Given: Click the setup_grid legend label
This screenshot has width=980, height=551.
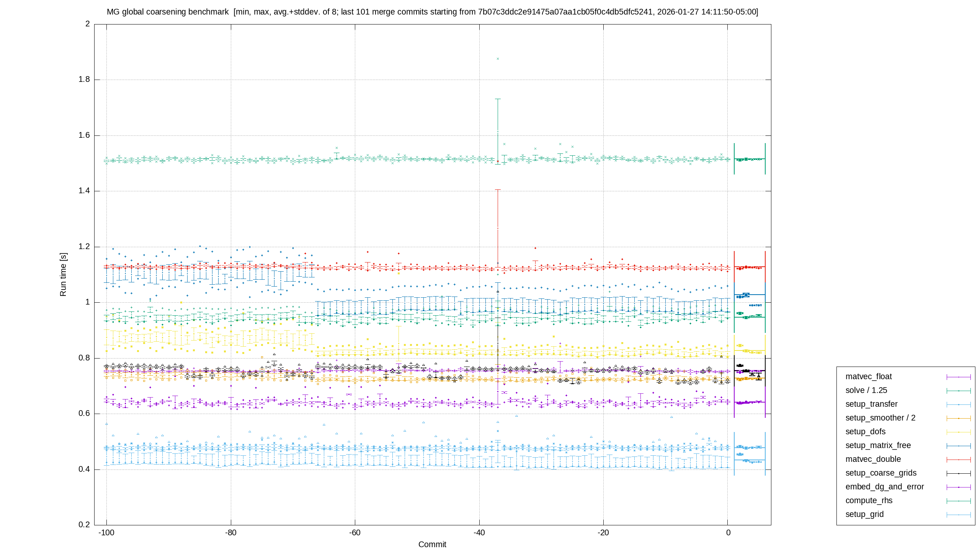Looking at the screenshot, I should (864, 514).
